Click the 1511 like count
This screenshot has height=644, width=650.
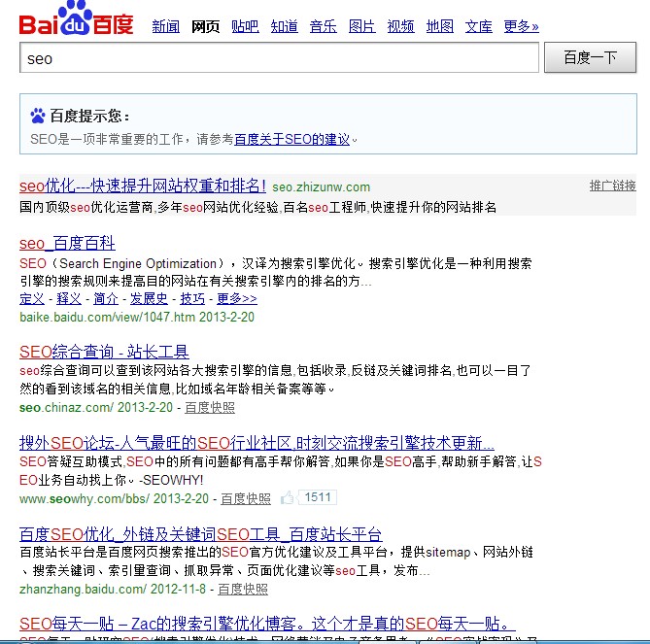(x=317, y=498)
